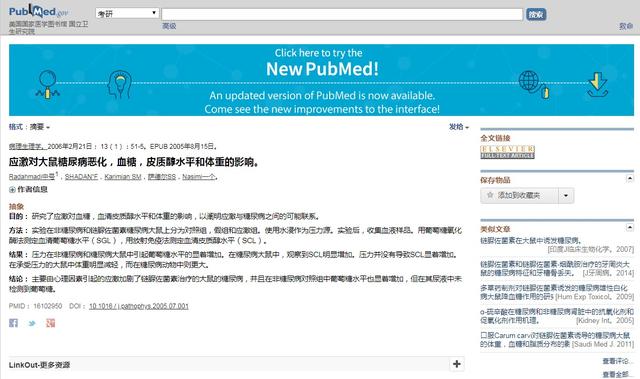
Task: Collapse the 类似文章 similar articles panel
Action: pyautogui.click(x=630, y=227)
